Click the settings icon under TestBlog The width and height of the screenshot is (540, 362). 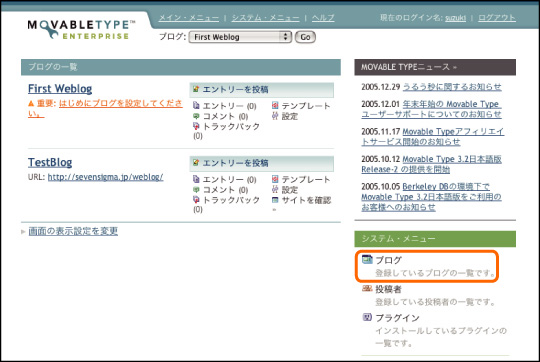(275, 189)
